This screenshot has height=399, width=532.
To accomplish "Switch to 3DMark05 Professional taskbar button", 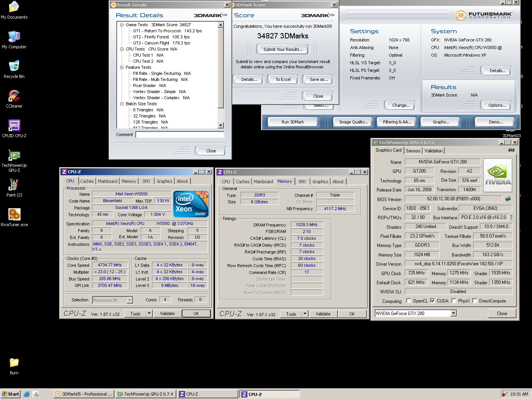I will 84,394.
